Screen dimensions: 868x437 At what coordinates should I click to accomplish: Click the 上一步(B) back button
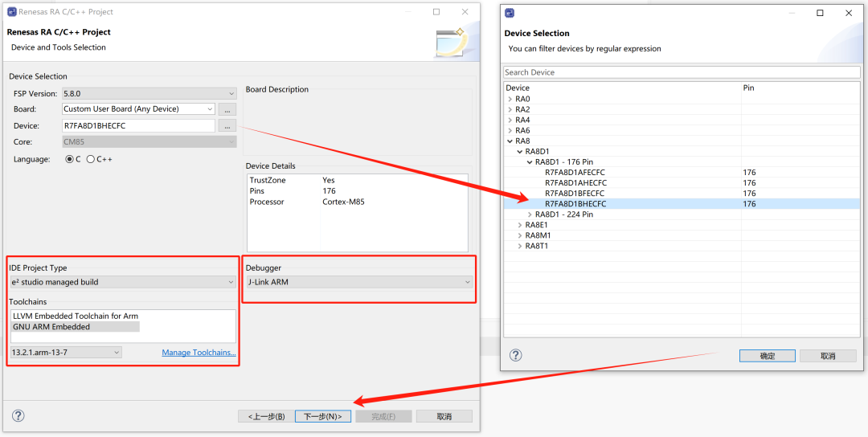[266, 417]
